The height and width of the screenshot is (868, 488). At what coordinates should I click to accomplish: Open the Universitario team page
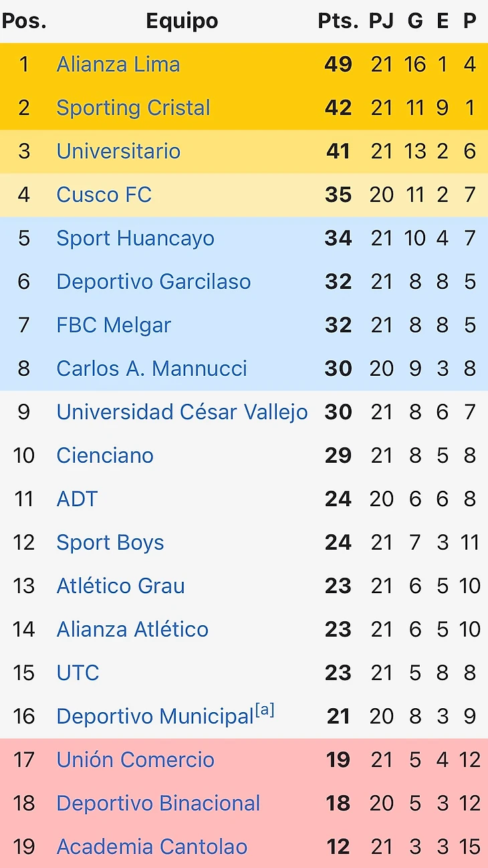pyautogui.click(x=118, y=151)
